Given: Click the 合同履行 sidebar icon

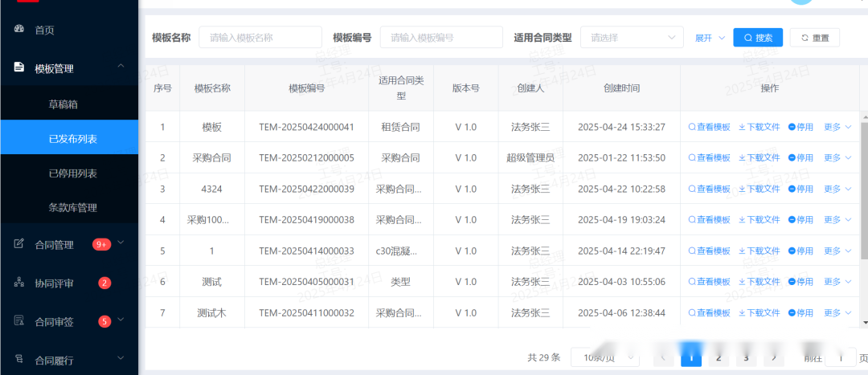Looking at the screenshot, I should coord(18,360).
